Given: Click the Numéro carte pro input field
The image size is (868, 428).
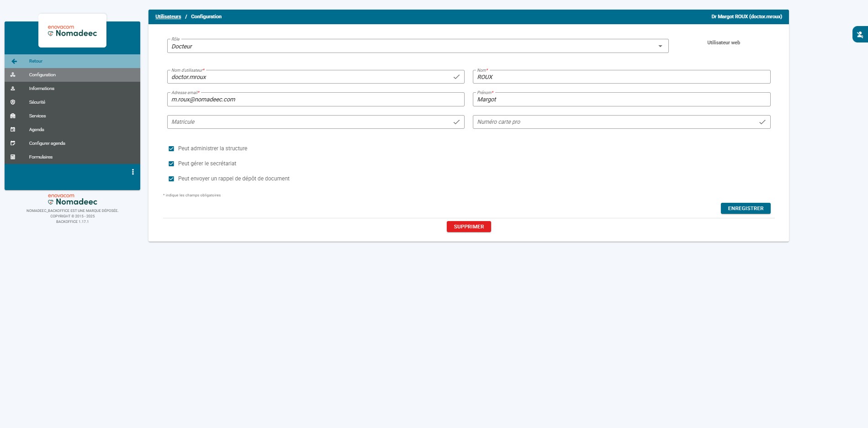Looking at the screenshot, I should click(622, 122).
